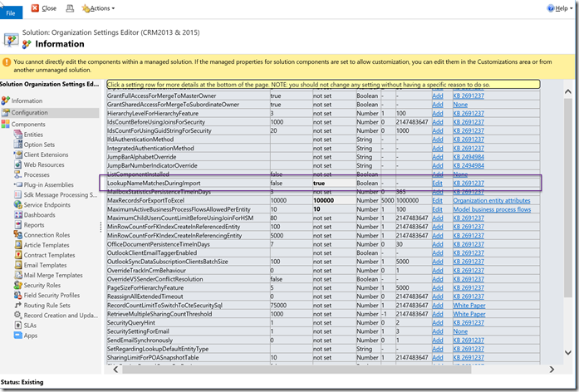Click scroll up arrow of vertical scrollbar
Image resolution: width=579 pixels, height=392 pixels.
point(568,91)
